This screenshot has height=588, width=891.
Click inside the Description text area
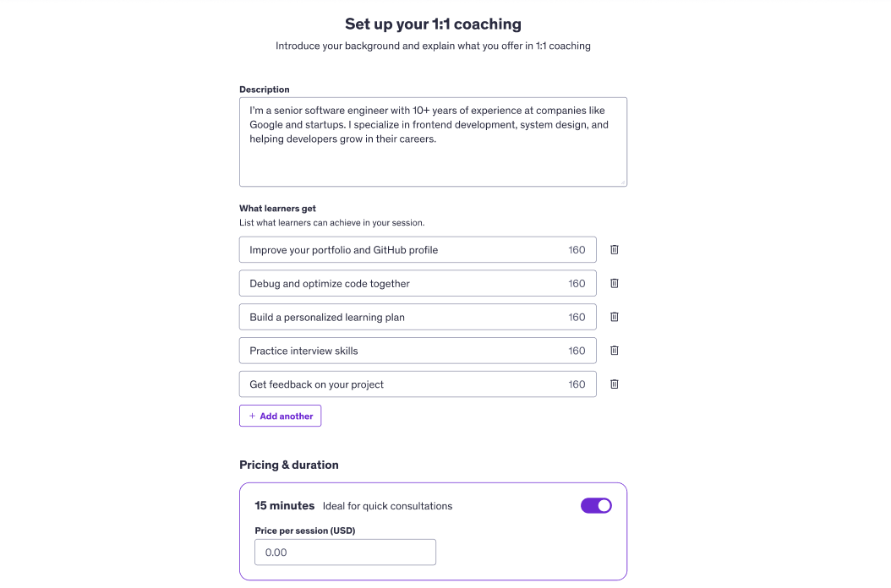coord(431,139)
